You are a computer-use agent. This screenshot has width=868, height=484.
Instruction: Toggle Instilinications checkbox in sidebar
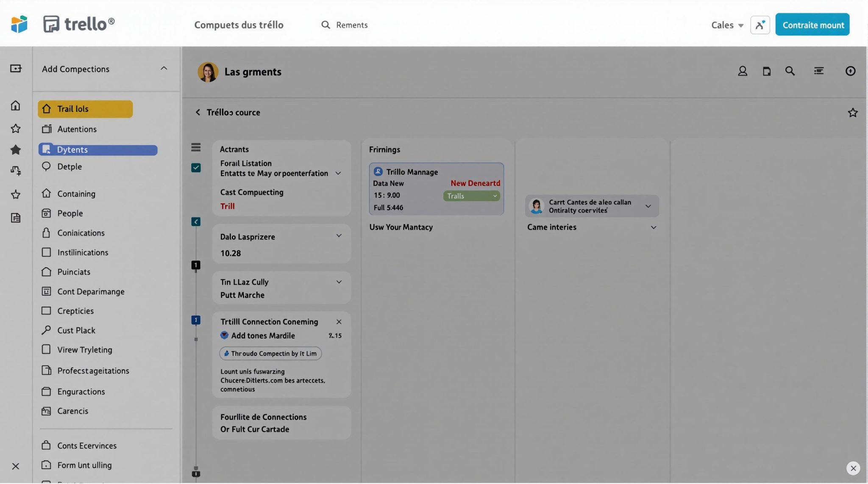pos(46,252)
